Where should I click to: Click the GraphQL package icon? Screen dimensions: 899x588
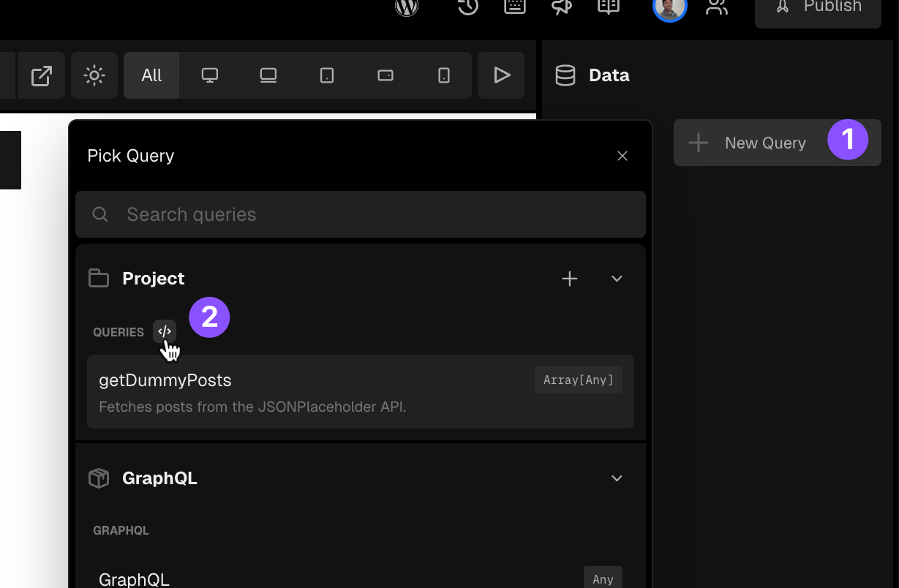[x=99, y=478]
